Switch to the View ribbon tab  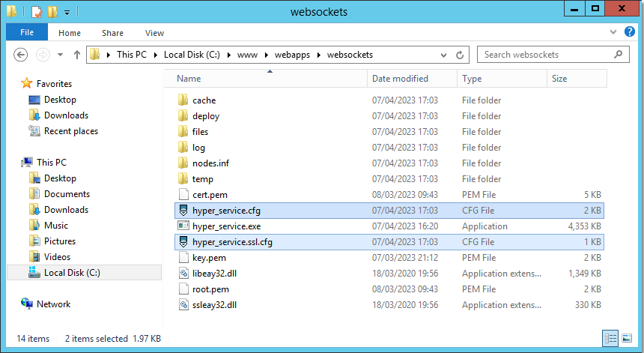click(154, 33)
